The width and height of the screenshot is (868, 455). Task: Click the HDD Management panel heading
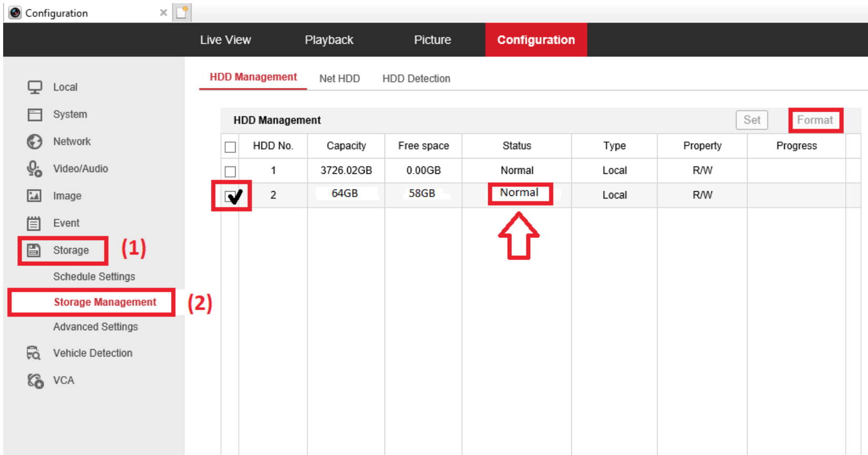277,121
